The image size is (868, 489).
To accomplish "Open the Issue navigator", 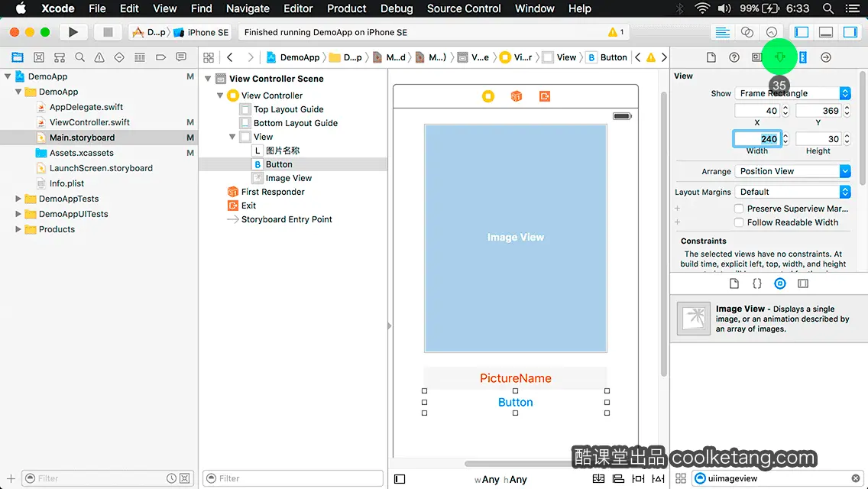I will click(x=99, y=57).
